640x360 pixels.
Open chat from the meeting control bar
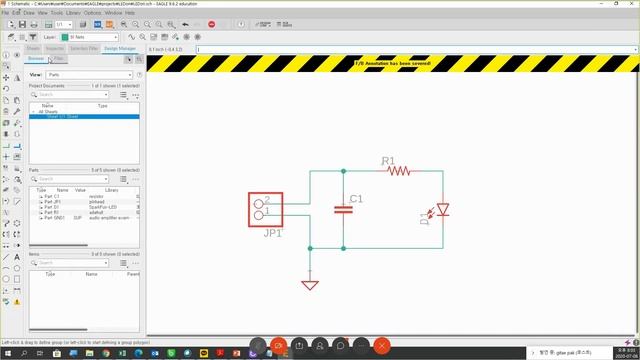click(340, 346)
